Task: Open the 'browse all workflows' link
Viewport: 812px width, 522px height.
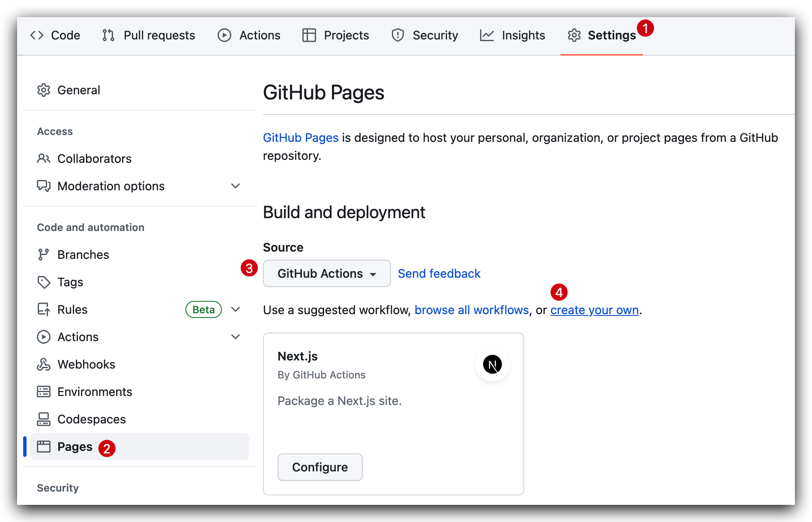Action: (472, 310)
